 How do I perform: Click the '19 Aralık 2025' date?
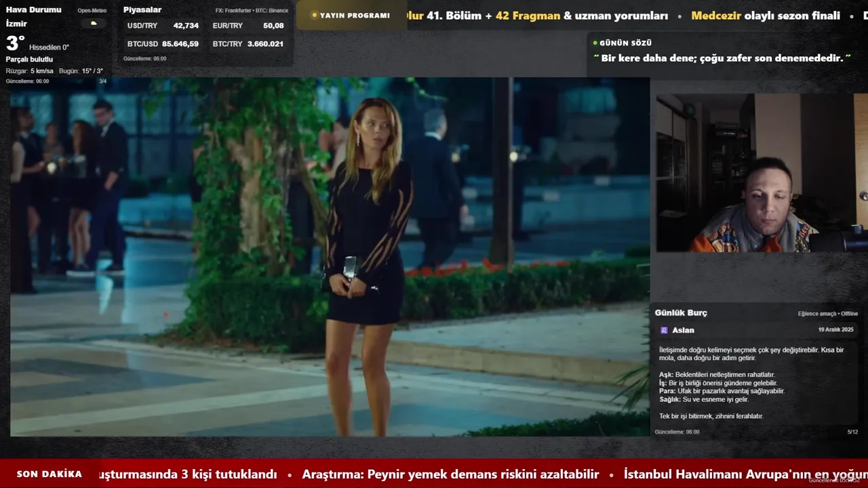pos(836,329)
